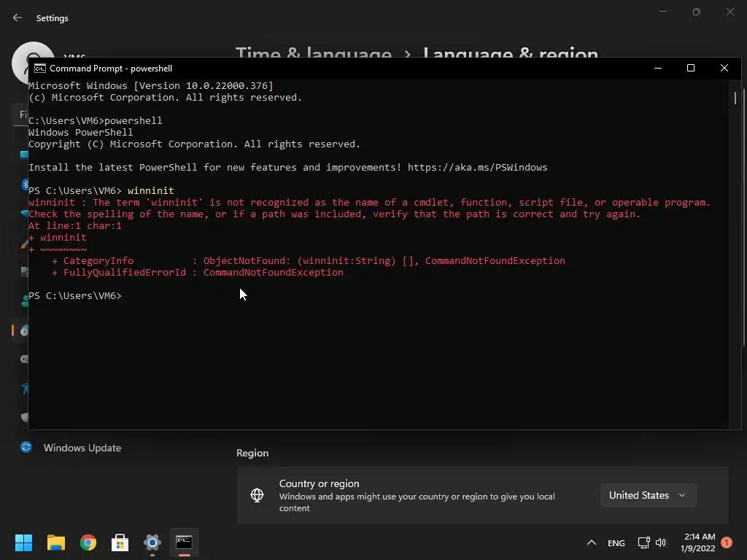Maximize the Command Prompt window
Viewport: 747px width, 560px height.
(691, 68)
